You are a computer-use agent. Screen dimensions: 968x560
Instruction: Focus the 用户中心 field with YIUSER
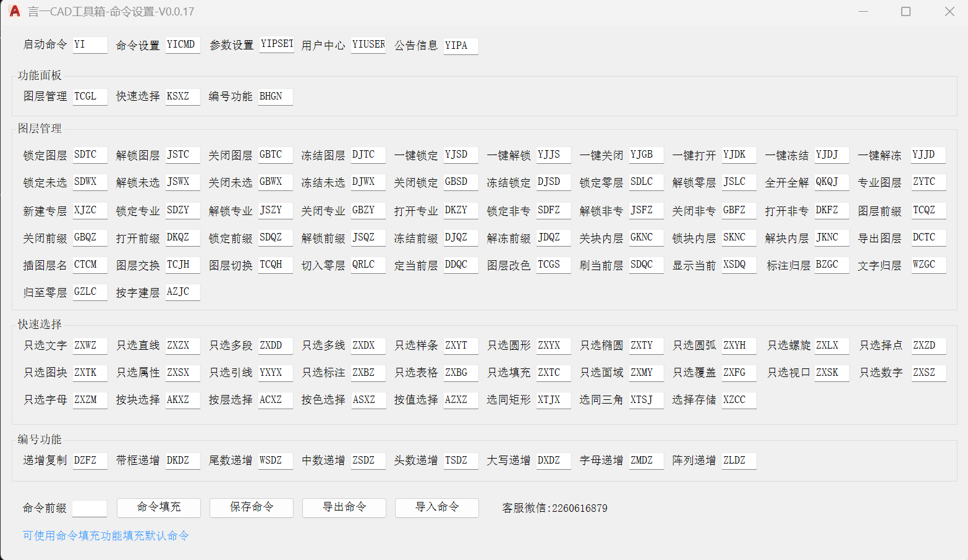coord(368,45)
